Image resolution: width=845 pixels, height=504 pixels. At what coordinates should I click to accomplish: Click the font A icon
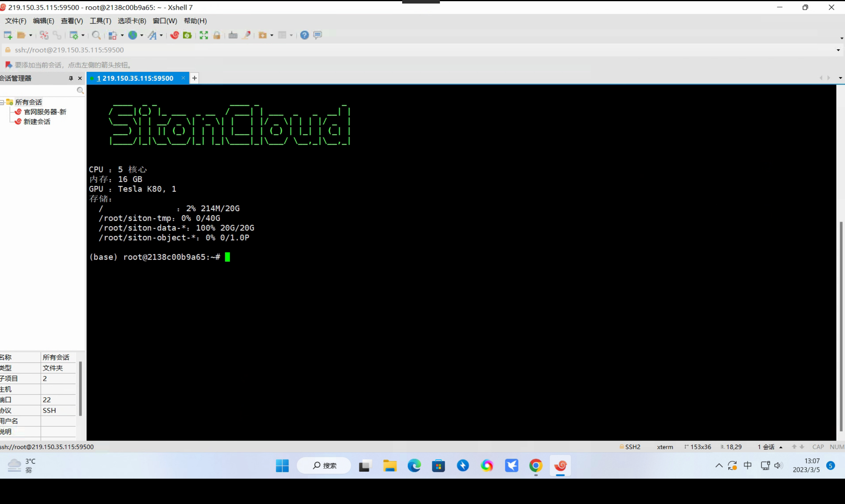[x=152, y=35]
